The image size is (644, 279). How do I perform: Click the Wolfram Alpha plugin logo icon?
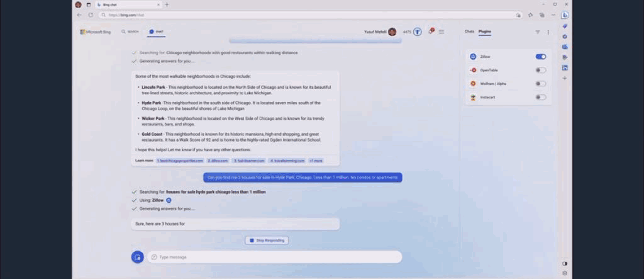click(473, 84)
